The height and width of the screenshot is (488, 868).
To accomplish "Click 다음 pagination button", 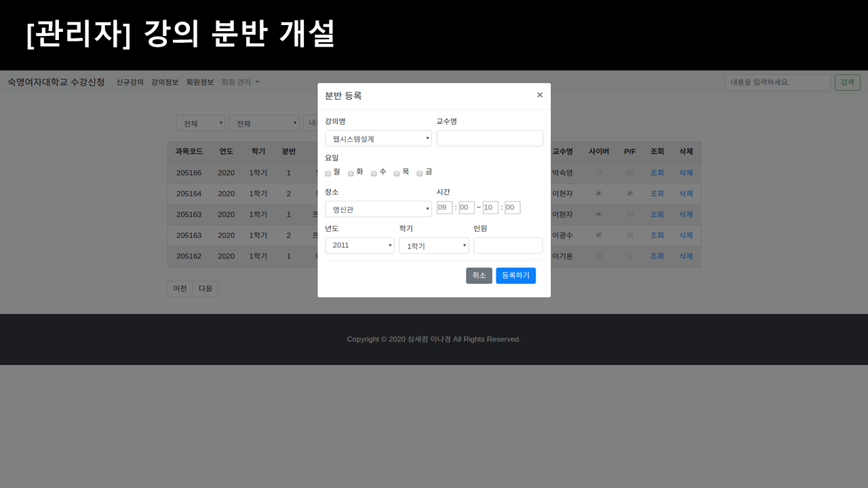I will (205, 288).
